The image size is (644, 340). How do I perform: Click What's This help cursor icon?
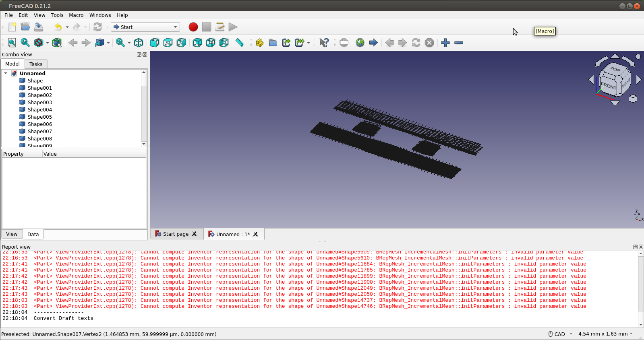[x=324, y=43]
